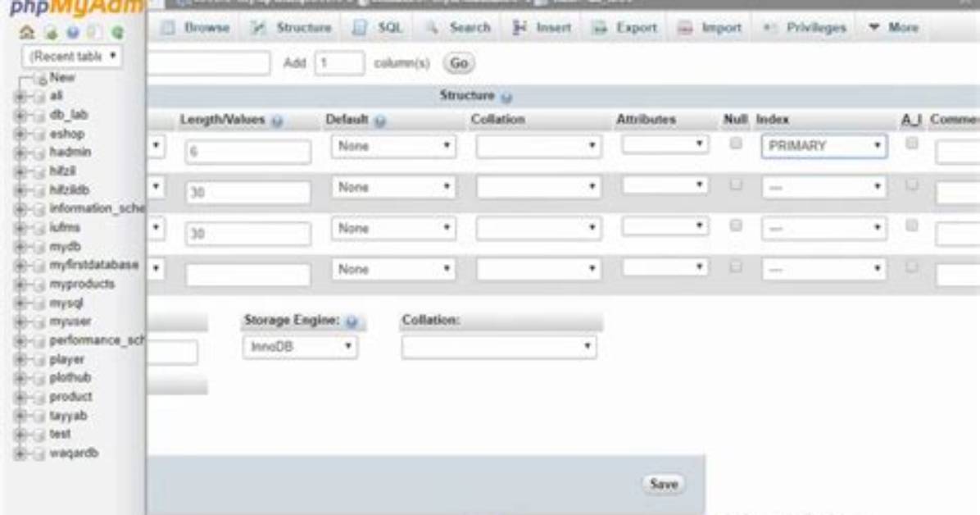The width and height of the screenshot is (980, 515).
Task: Reload navigation panel with green refresh icon
Action: [x=117, y=33]
